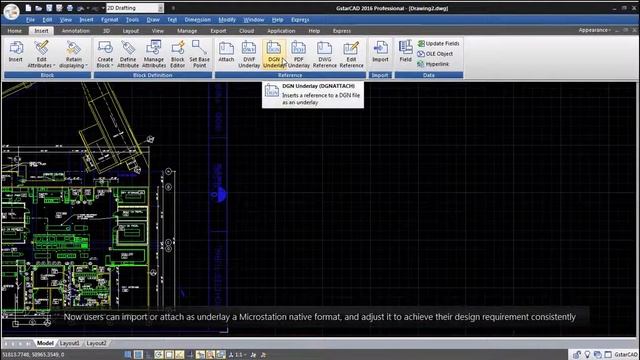Switch to the Export ribbon tab
The height and width of the screenshot is (360, 640).
[x=218, y=31]
